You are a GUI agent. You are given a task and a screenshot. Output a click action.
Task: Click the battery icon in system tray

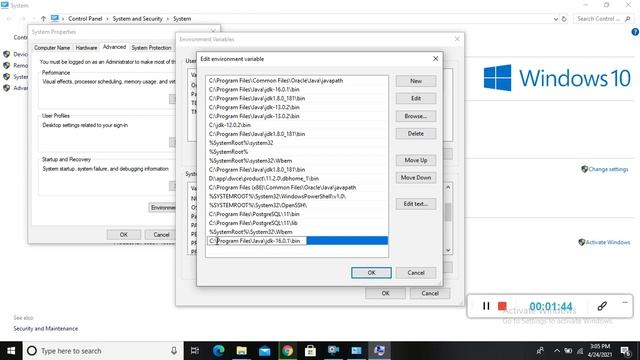(x=568, y=351)
